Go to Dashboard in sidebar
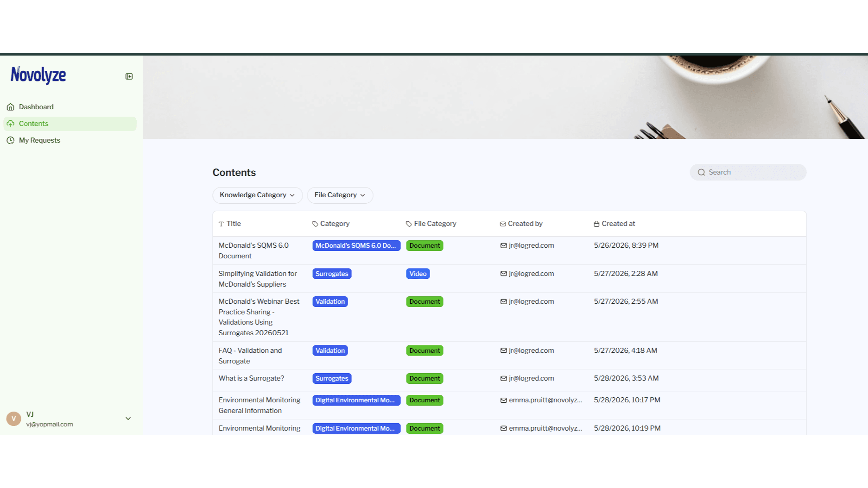 click(70, 107)
